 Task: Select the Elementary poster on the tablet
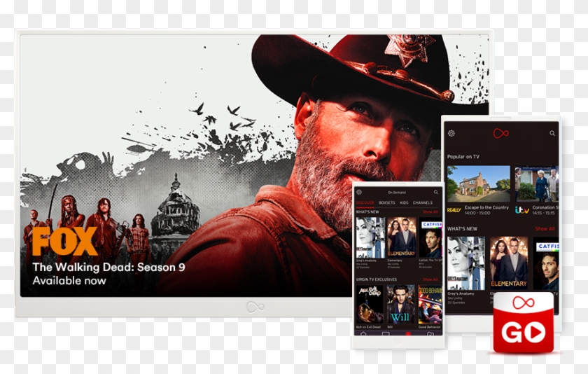[x=508, y=263]
